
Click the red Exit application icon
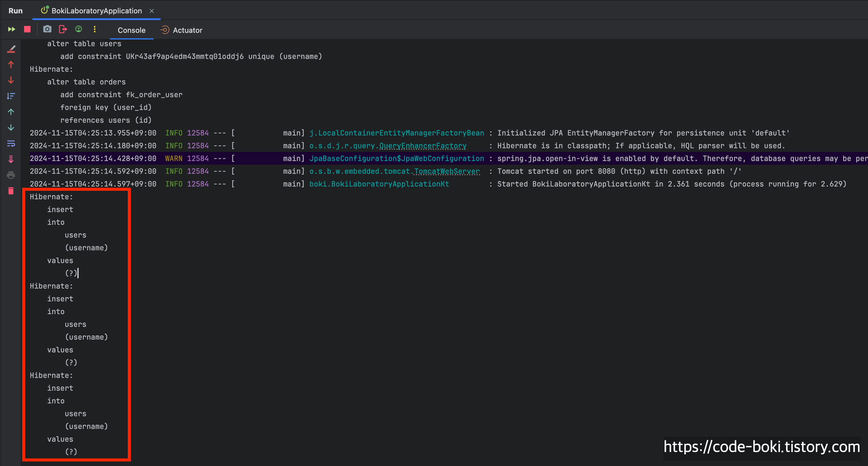pos(63,29)
